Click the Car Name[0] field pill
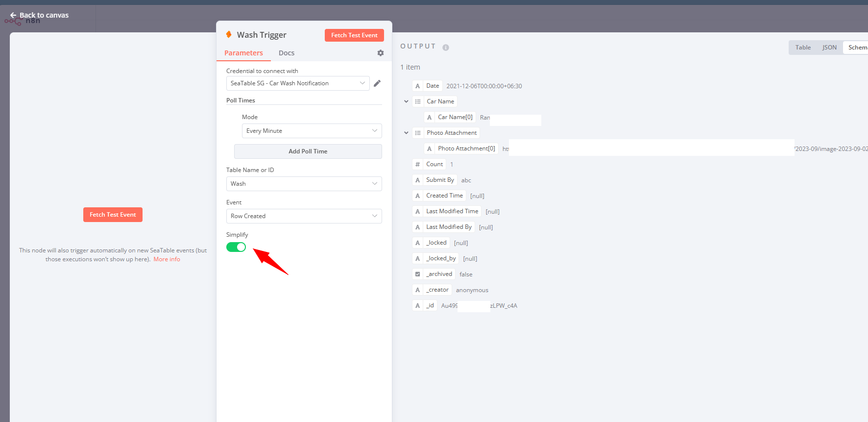868x422 pixels. [x=450, y=117]
